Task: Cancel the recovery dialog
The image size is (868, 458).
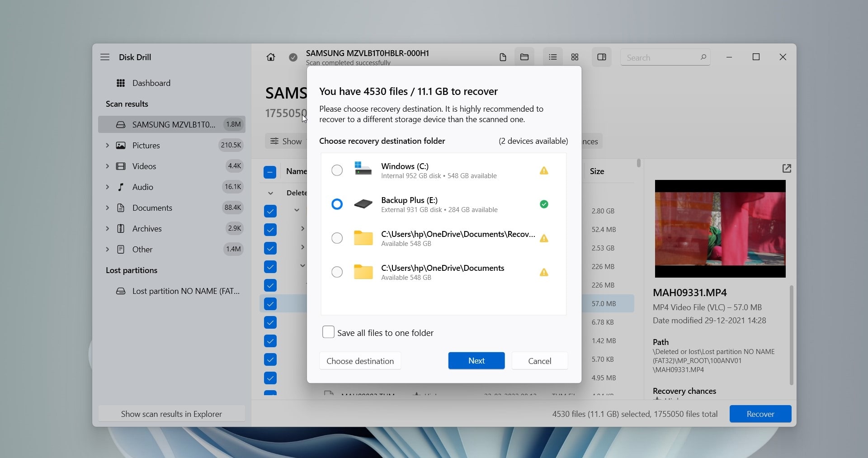Action: 540,361
